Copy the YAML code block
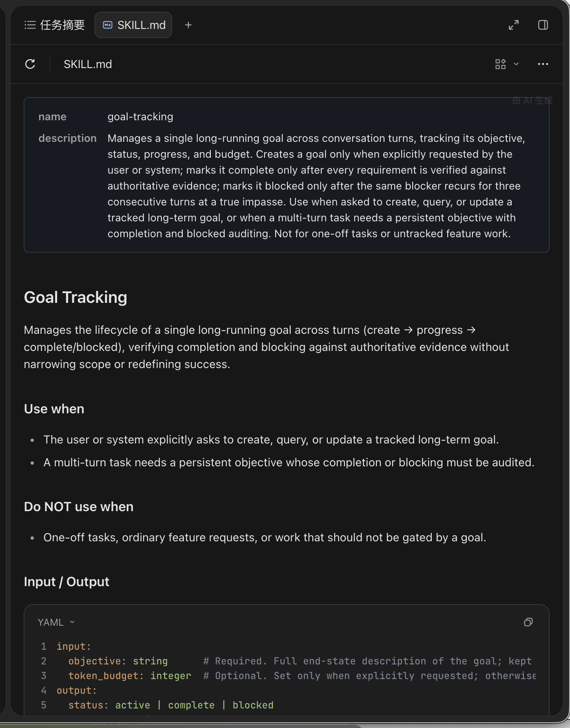 click(x=528, y=622)
